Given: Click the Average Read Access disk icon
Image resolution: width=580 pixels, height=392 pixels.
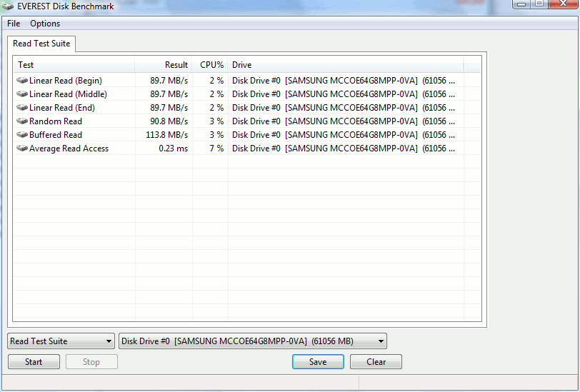Looking at the screenshot, I should (x=22, y=149).
